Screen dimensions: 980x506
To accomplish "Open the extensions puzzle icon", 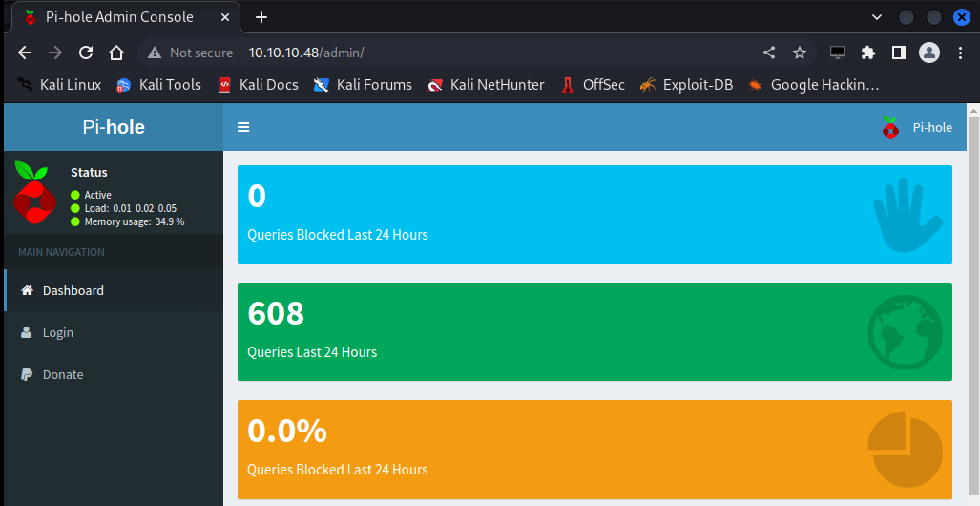I will (x=868, y=53).
